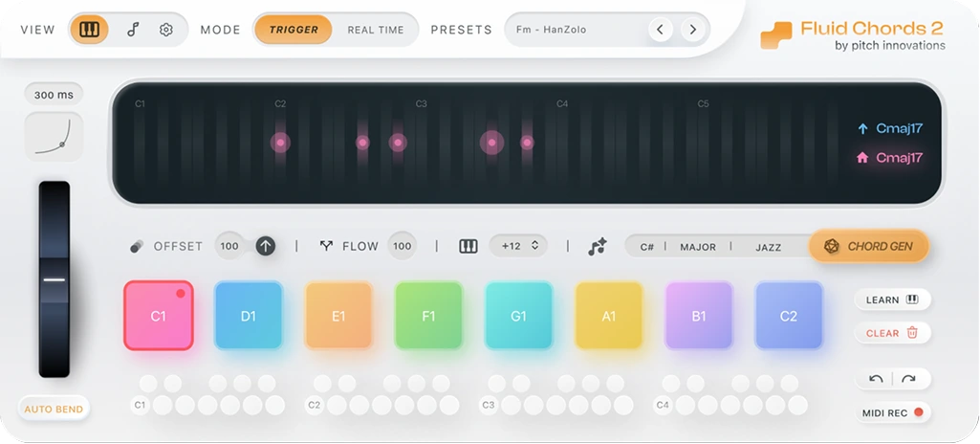The width and height of the screenshot is (980, 444).
Task: Click the offset direction arrow icon
Action: (266, 246)
